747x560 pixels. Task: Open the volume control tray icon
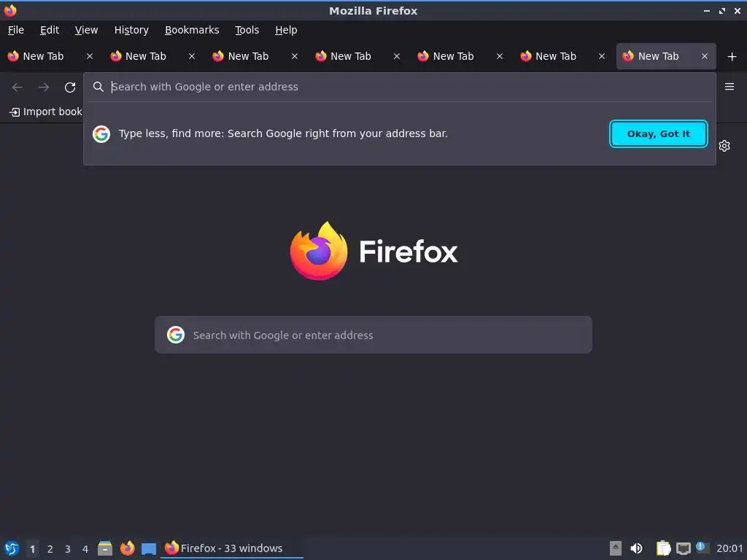click(636, 548)
